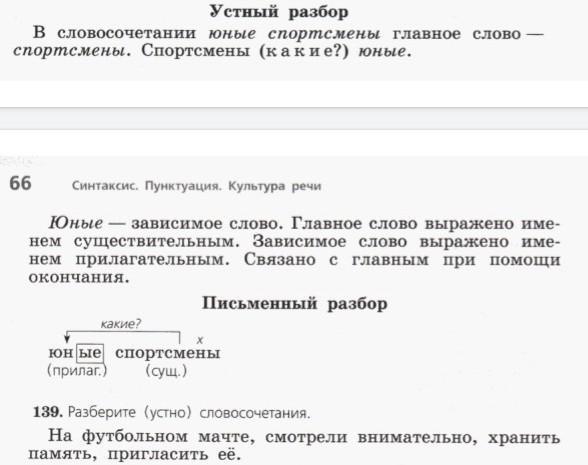The image size is (588, 465).
Task: Click the italic word "Юные" starting the paragraph
Action: [x=75, y=224]
